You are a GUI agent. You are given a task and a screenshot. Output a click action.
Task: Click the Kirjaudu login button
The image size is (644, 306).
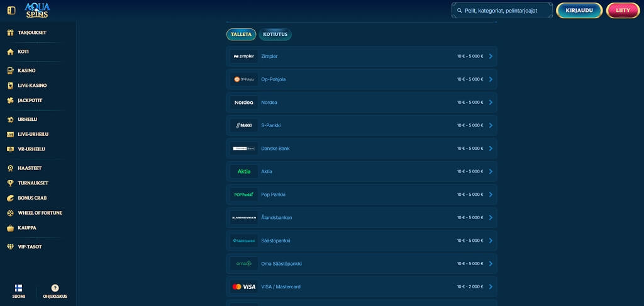tap(579, 11)
